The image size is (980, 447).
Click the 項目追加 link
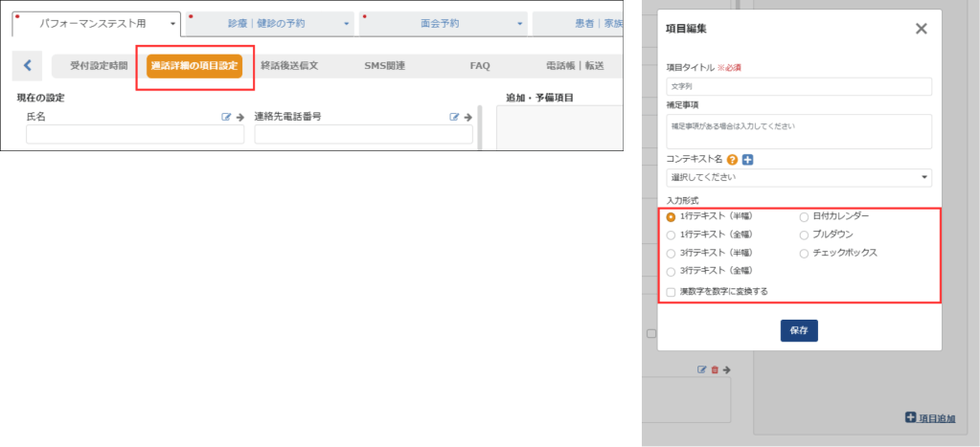[x=929, y=417]
